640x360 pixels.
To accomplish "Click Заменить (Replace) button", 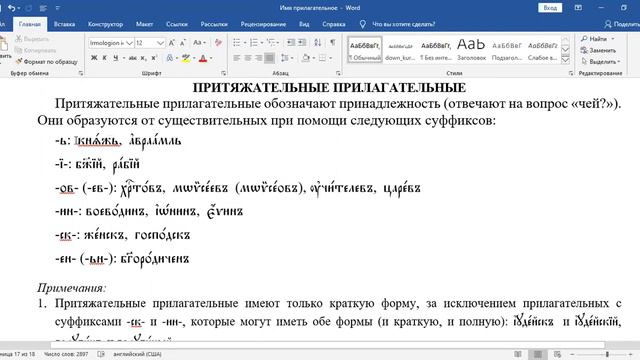I will [x=598, y=50].
